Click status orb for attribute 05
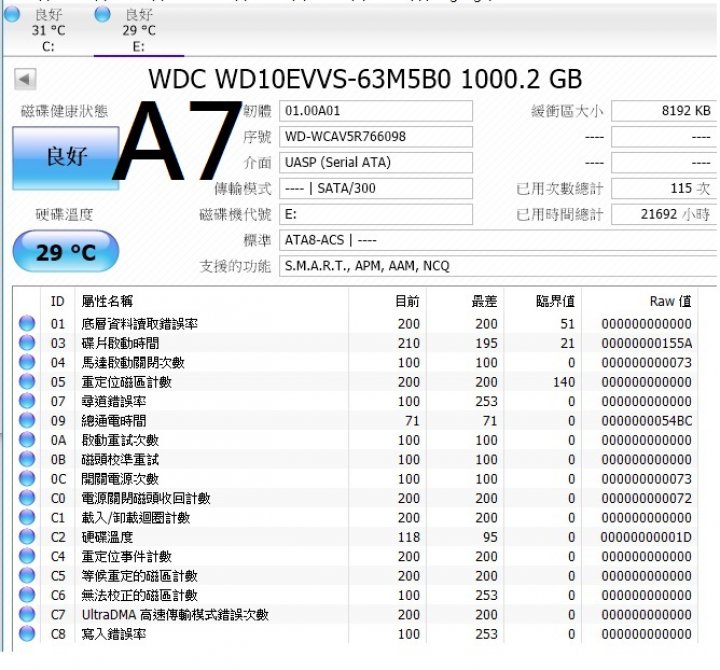The width and height of the screenshot is (720, 670). [x=27, y=381]
